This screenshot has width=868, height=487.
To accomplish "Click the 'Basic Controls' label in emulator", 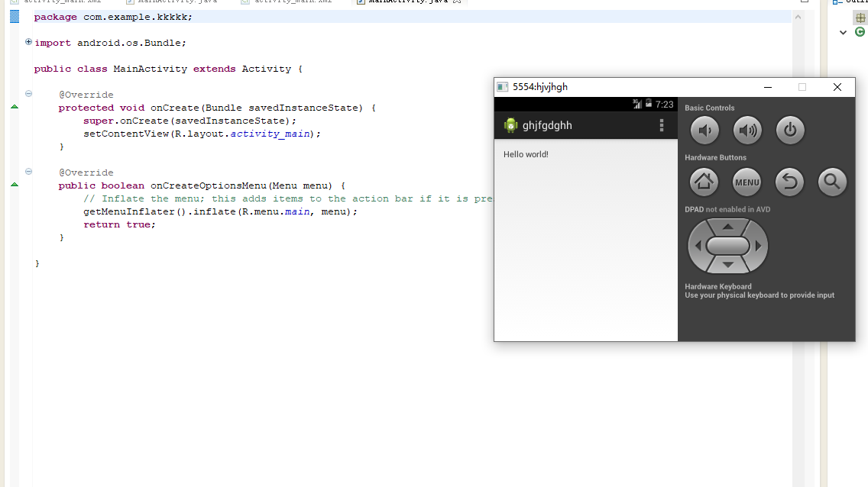I will point(710,108).
